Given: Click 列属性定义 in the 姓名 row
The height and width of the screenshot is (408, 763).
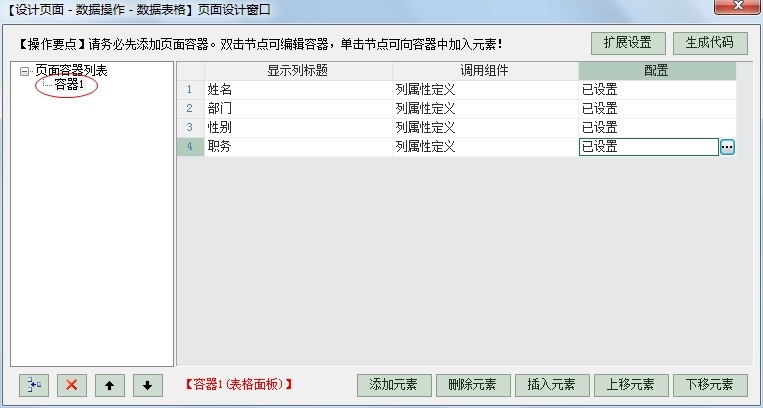Looking at the screenshot, I should (x=485, y=90).
